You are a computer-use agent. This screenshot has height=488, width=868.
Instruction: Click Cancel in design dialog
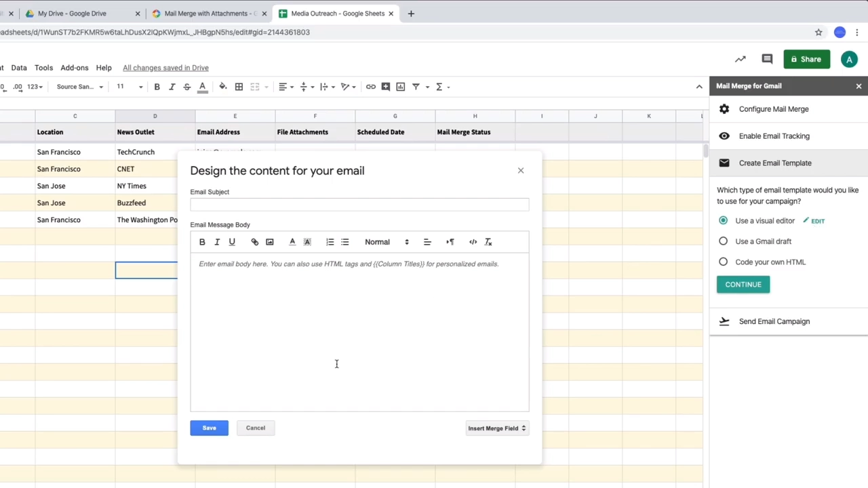pos(256,428)
